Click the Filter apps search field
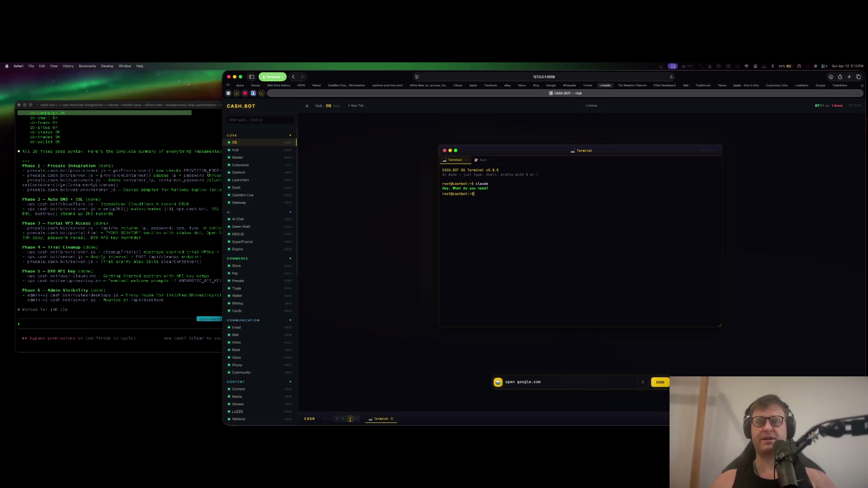Image resolution: width=868 pixels, height=488 pixels. pyautogui.click(x=260, y=120)
